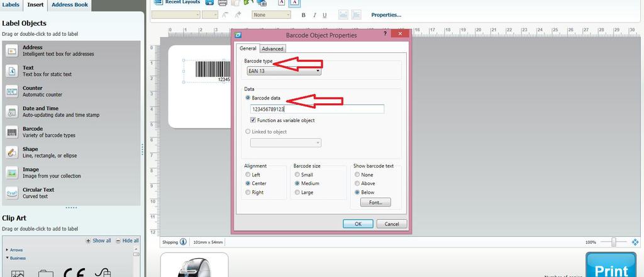This screenshot has width=644, height=277.
Task: Open the None dropdown in toolbar
Action: tap(272, 15)
